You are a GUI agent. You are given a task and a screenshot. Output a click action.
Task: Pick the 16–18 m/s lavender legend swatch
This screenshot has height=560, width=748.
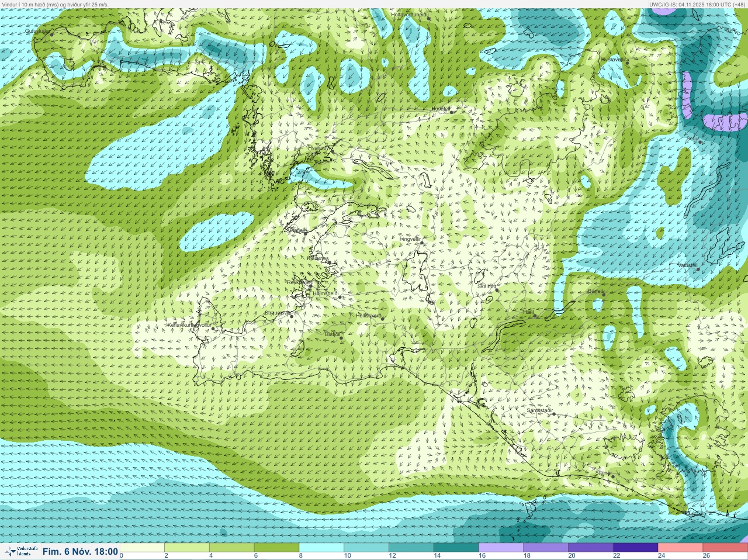501,547
